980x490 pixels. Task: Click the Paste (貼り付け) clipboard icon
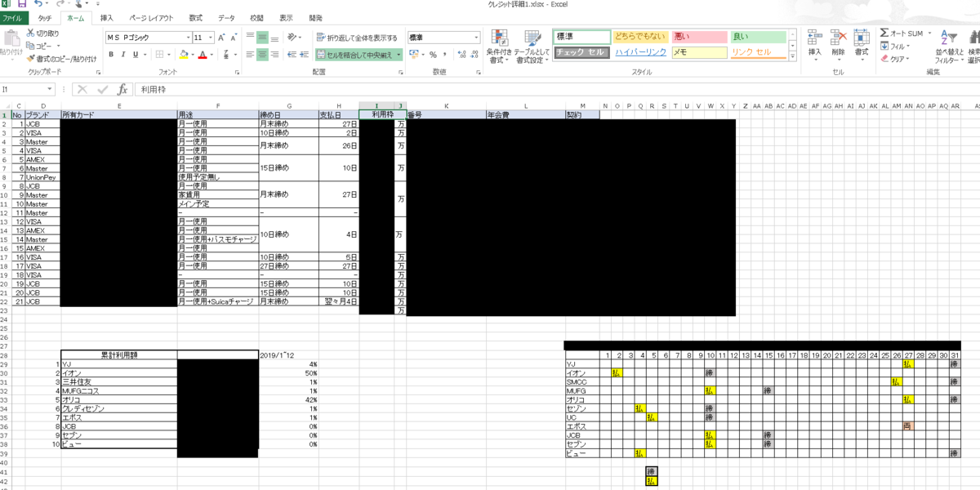tap(11, 38)
